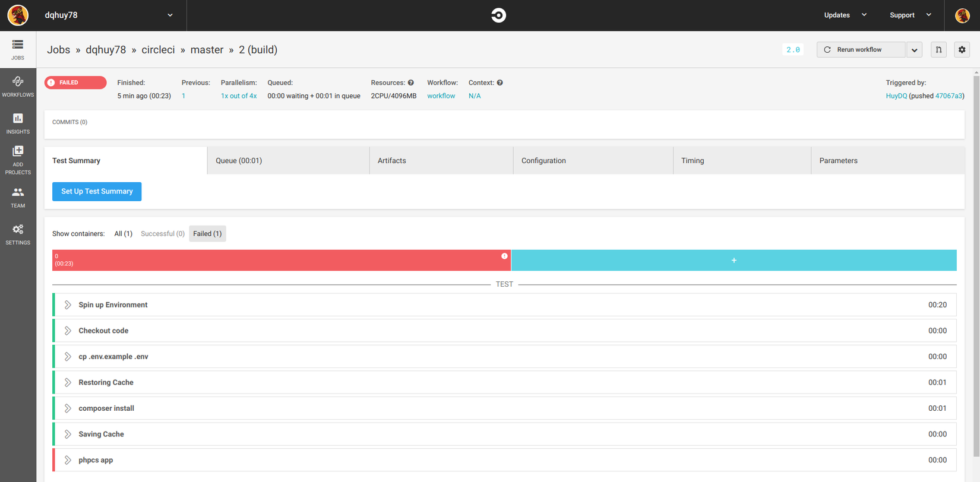Open the dqhuy78 organization dropdown
The width and height of the screenshot is (980, 482).
pyautogui.click(x=109, y=15)
